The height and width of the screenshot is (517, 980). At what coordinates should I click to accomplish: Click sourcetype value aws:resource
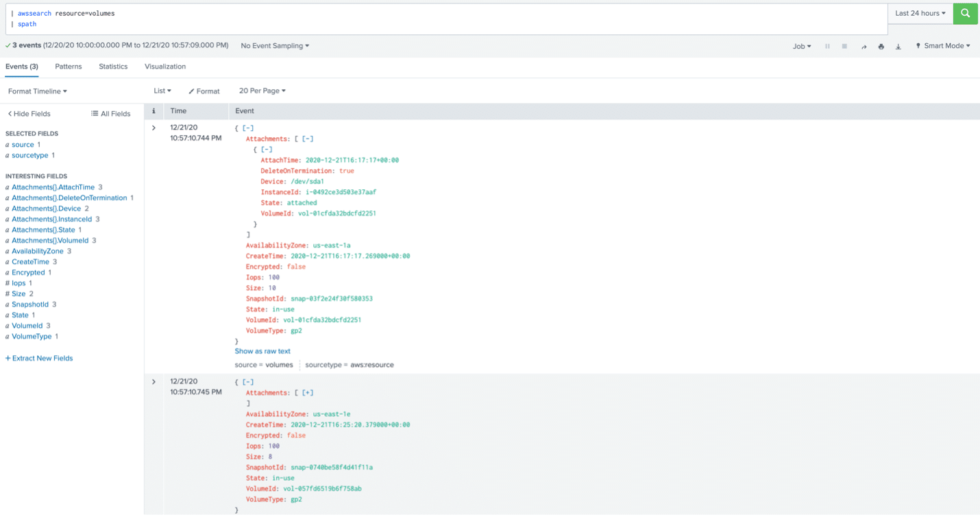pyautogui.click(x=371, y=365)
